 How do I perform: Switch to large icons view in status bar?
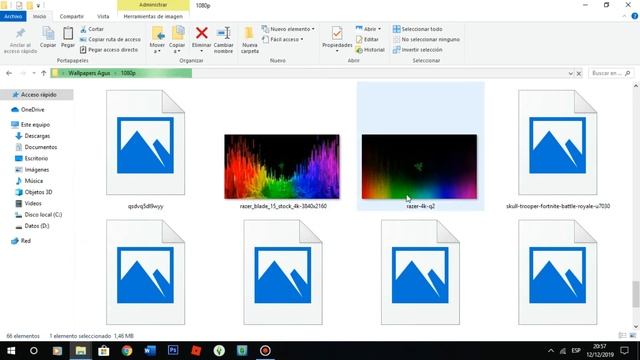633,336
